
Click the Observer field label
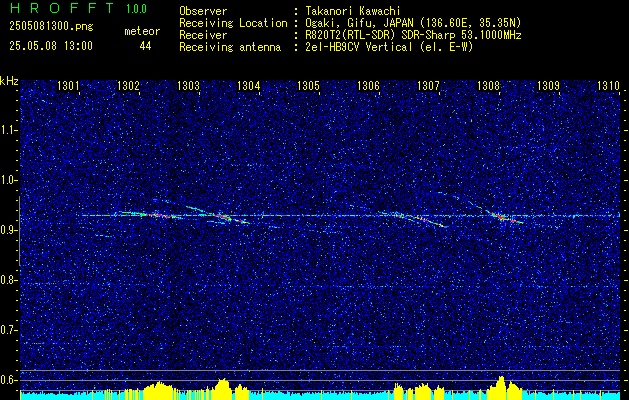[x=203, y=11]
